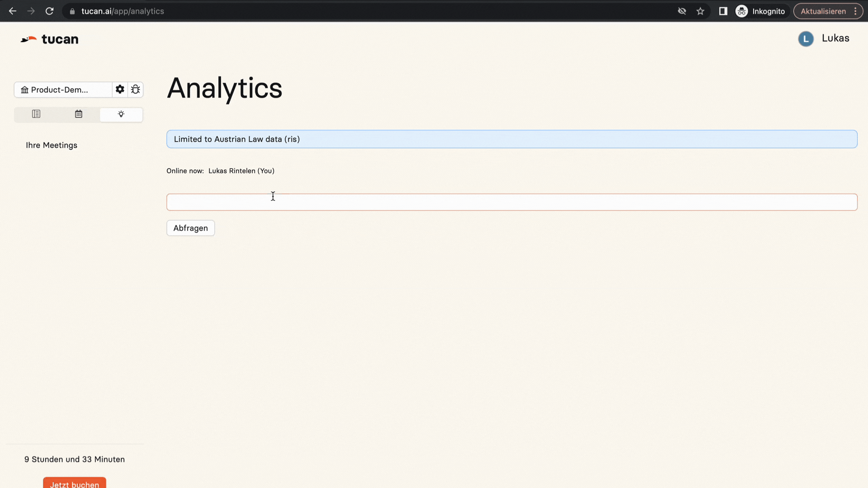Click the Abfragen button

[x=190, y=228]
